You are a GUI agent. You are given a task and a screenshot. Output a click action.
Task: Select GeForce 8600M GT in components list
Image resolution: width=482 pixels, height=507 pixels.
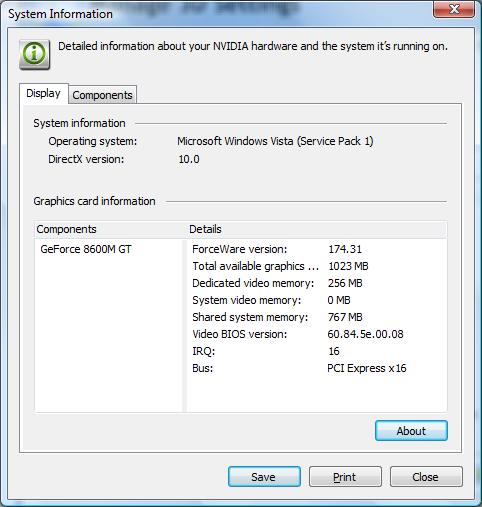86,249
